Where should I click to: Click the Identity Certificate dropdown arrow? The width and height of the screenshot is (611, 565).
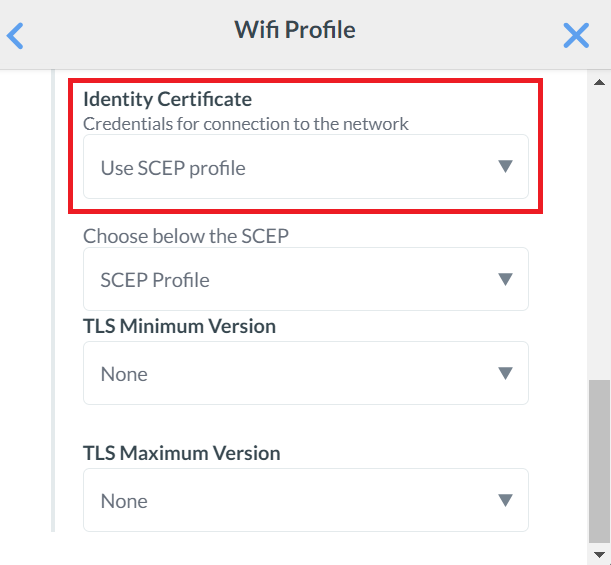505,167
